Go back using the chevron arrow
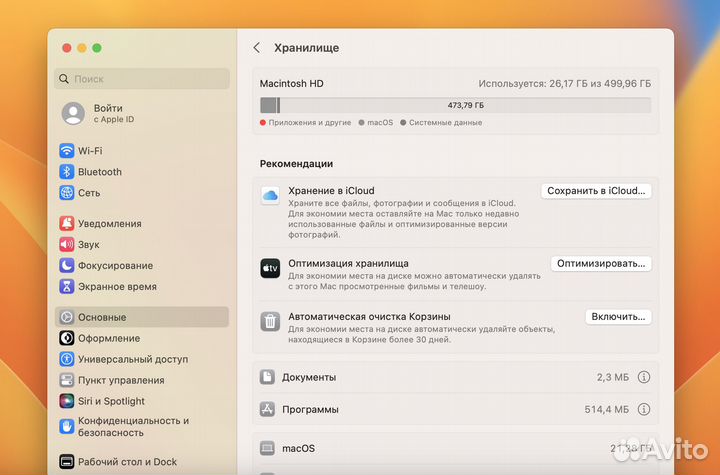Screen dimensions: 720x475 click(x=257, y=48)
